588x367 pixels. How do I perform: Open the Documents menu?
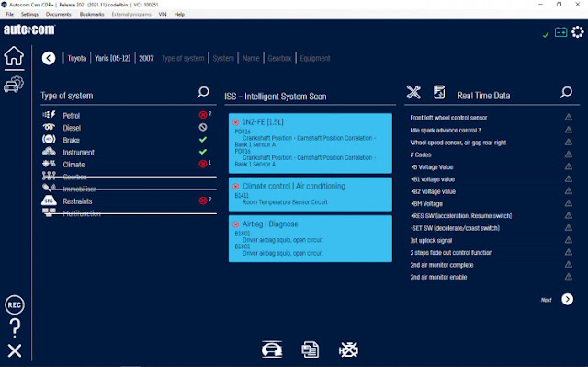[x=58, y=15]
